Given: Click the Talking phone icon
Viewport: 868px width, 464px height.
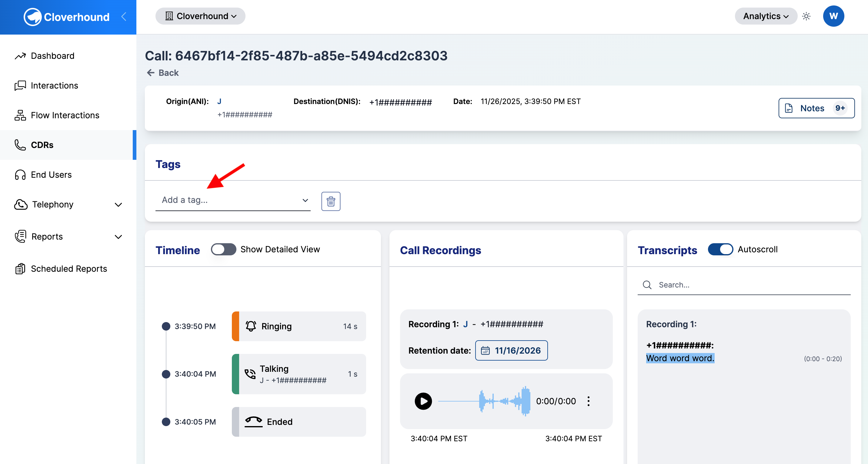Looking at the screenshot, I should [250, 374].
